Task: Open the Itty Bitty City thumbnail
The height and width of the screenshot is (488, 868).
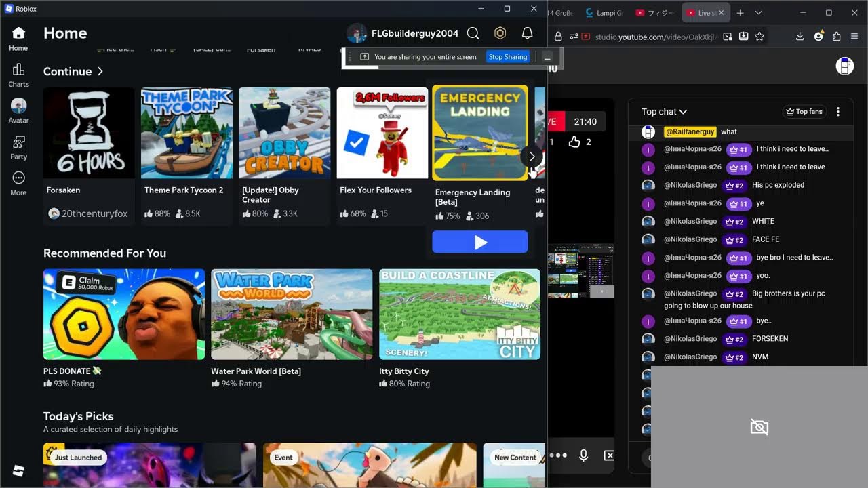Action: click(460, 314)
